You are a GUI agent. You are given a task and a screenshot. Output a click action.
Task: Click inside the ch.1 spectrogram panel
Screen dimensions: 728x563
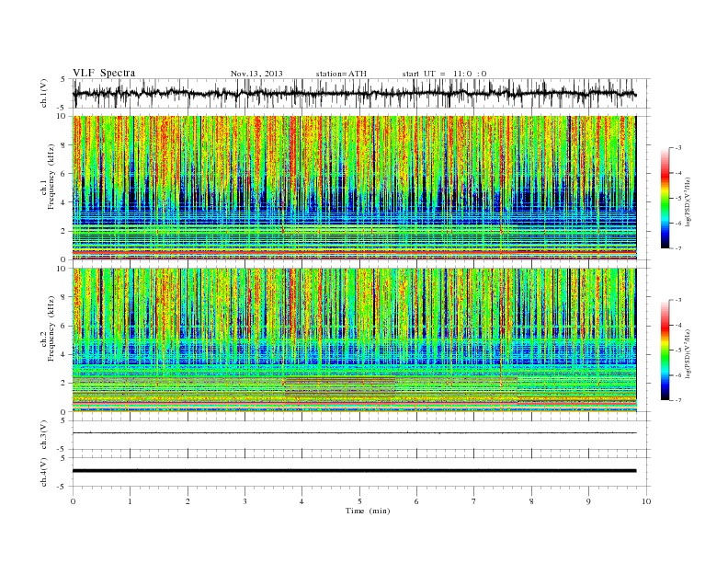(354, 188)
